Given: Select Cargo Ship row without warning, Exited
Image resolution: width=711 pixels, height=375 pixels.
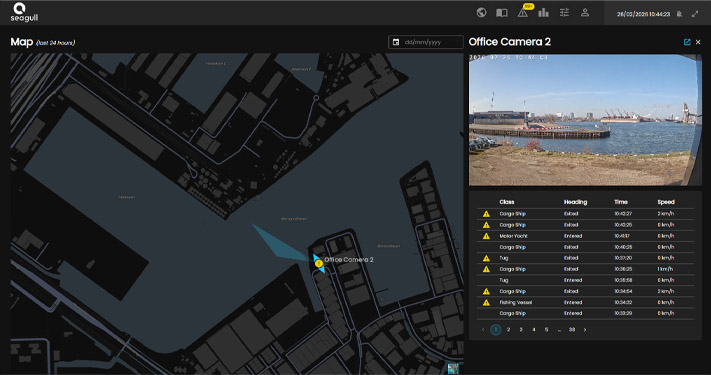Looking at the screenshot, I should (585, 247).
